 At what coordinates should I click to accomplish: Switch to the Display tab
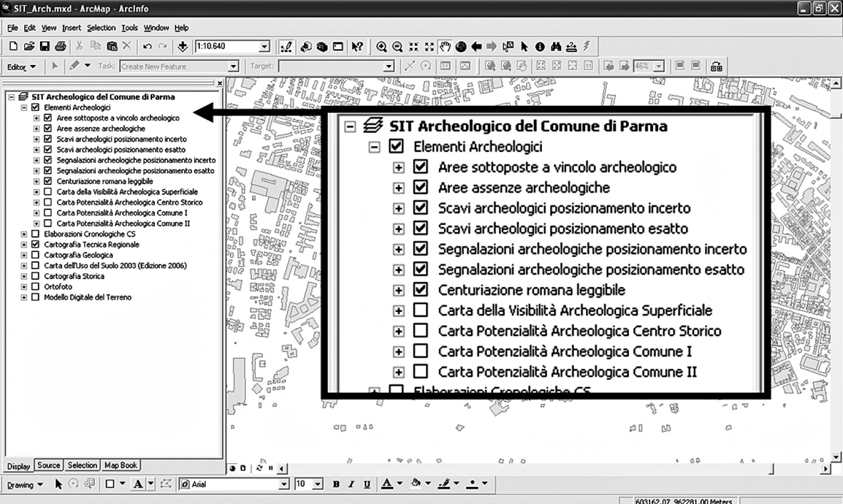pyautogui.click(x=19, y=466)
